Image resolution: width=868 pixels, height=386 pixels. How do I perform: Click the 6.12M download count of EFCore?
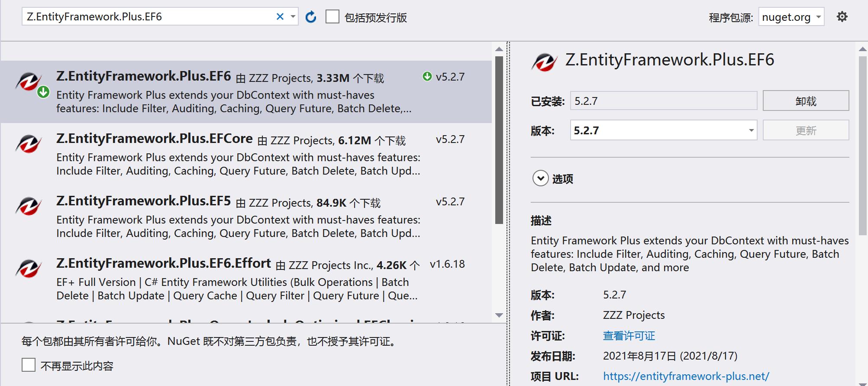point(355,140)
